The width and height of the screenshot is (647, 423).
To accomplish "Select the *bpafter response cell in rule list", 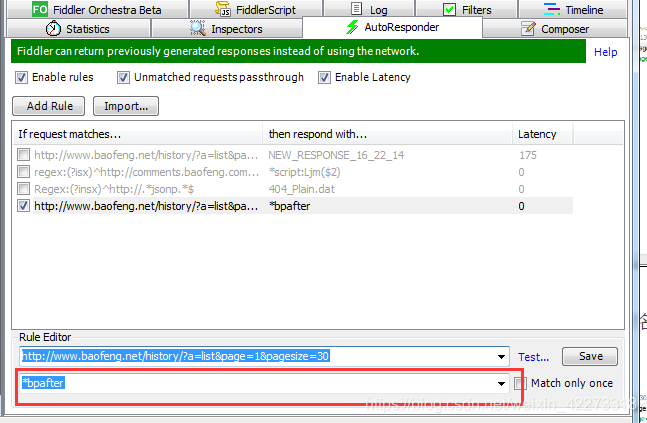I will (289, 206).
